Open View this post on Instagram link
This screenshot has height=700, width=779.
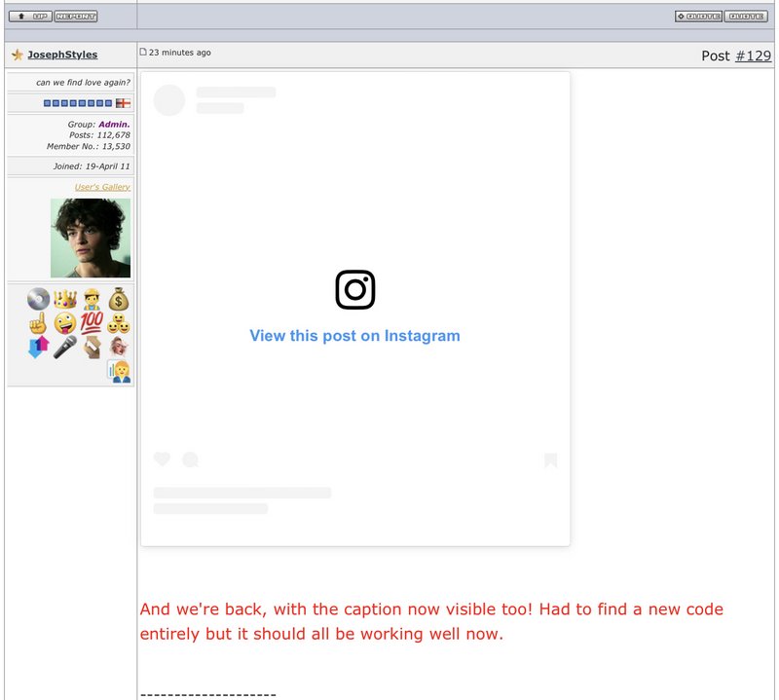(354, 336)
